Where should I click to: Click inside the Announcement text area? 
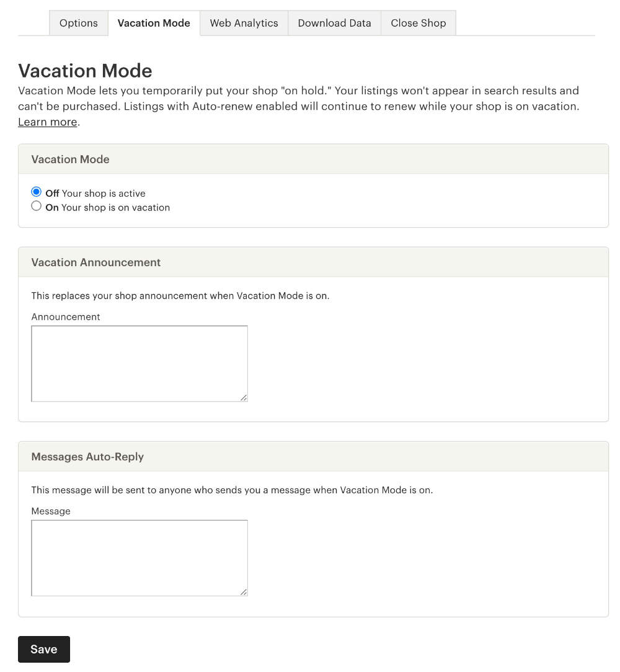point(139,363)
